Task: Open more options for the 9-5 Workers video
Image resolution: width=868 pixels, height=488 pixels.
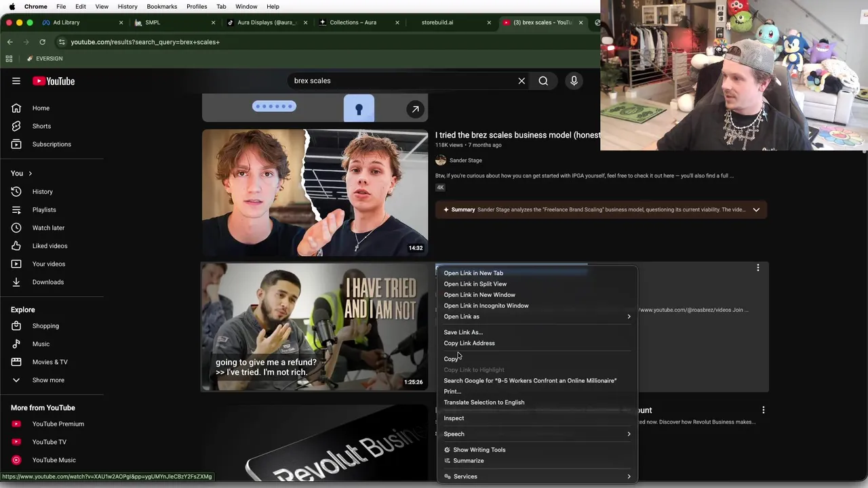Action: (757, 268)
